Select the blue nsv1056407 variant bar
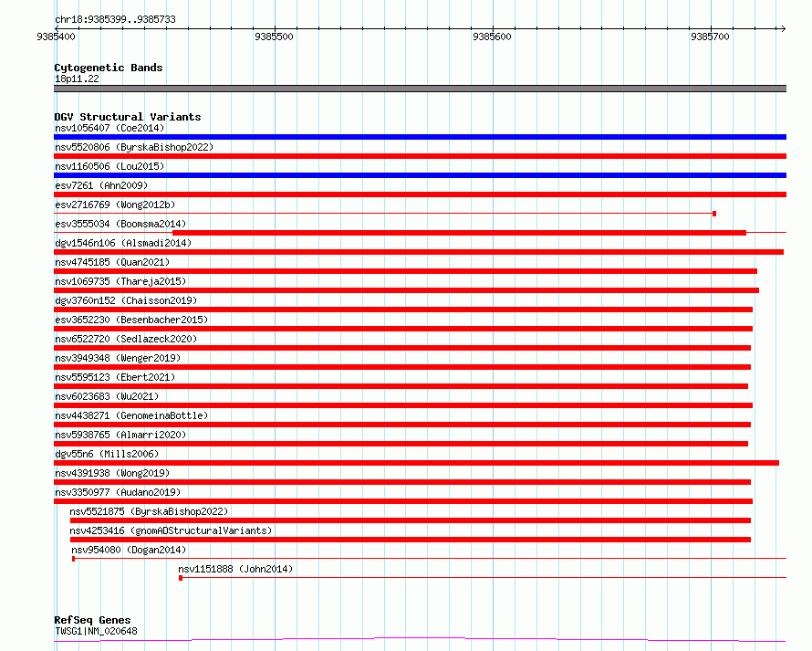Image resolution: width=812 pixels, height=651 pixels. coord(420,137)
